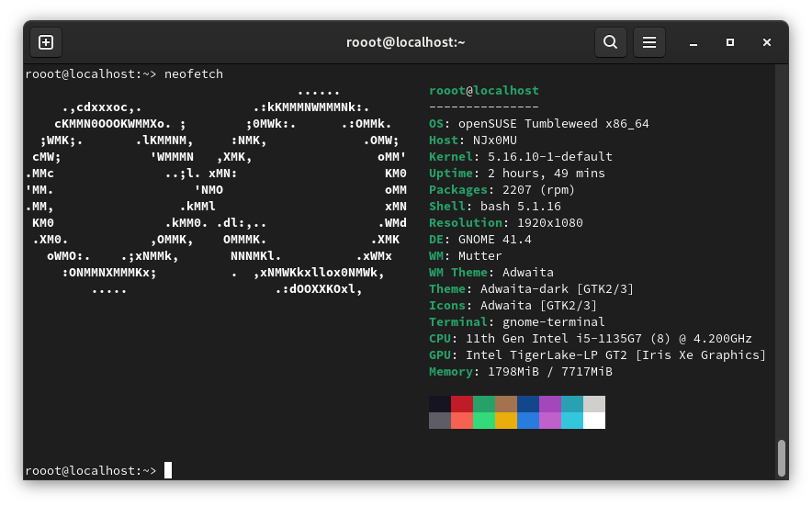The image size is (812, 506).
Task: Open the hamburger menu
Action: [649, 42]
